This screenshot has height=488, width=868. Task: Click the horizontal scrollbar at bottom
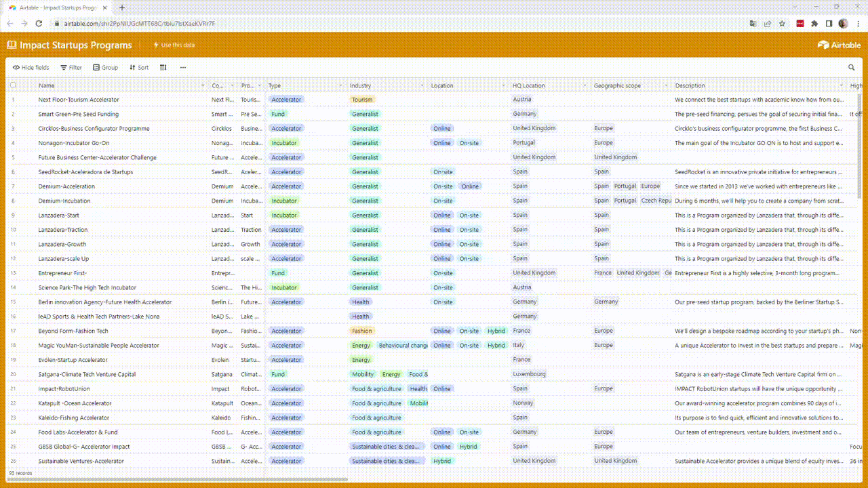(x=178, y=479)
